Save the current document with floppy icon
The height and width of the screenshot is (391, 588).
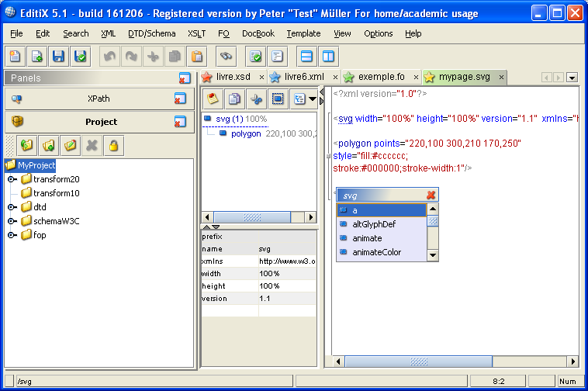(58, 56)
